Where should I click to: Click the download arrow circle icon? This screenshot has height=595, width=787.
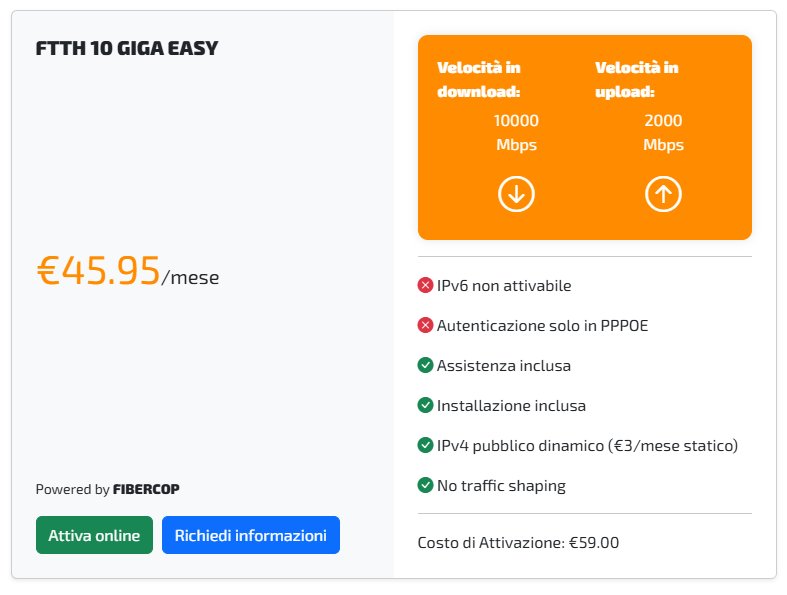[x=516, y=194]
